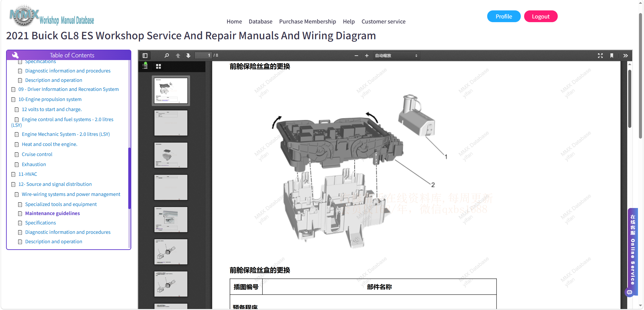This screenshot has width=644, height=310.
Task: Zoom out with the minus button
Action: [x=356, y=56]
